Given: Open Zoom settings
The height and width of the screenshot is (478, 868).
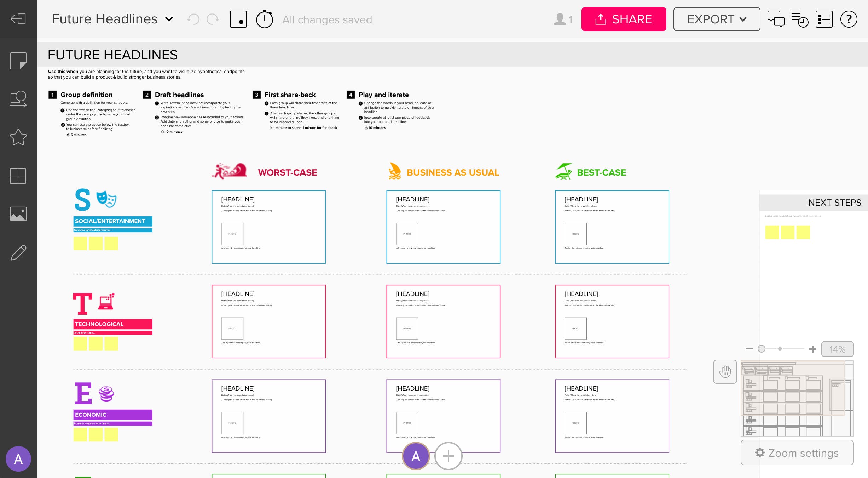Looking at the screenshot, I should pos(797,453).
